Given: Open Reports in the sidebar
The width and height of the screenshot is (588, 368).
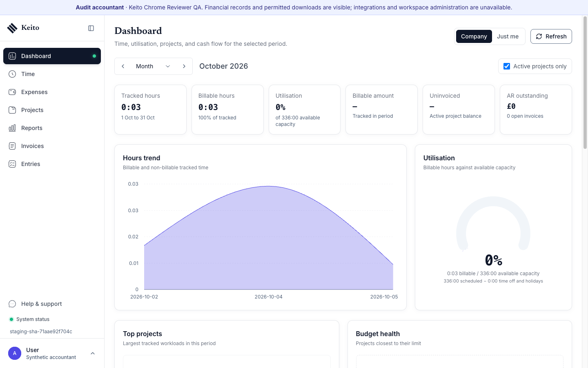Looking at the screenshot, I should [x=52, y=128].
